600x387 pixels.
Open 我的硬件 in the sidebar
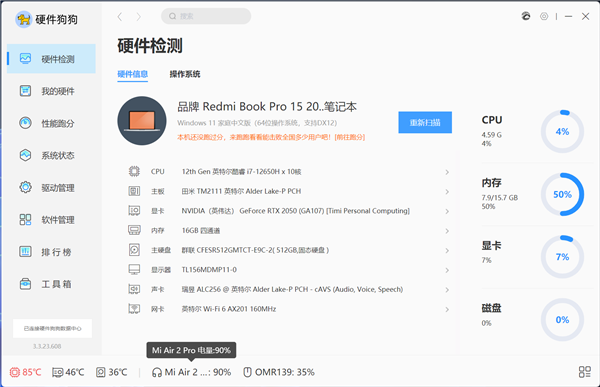(51, 91)
